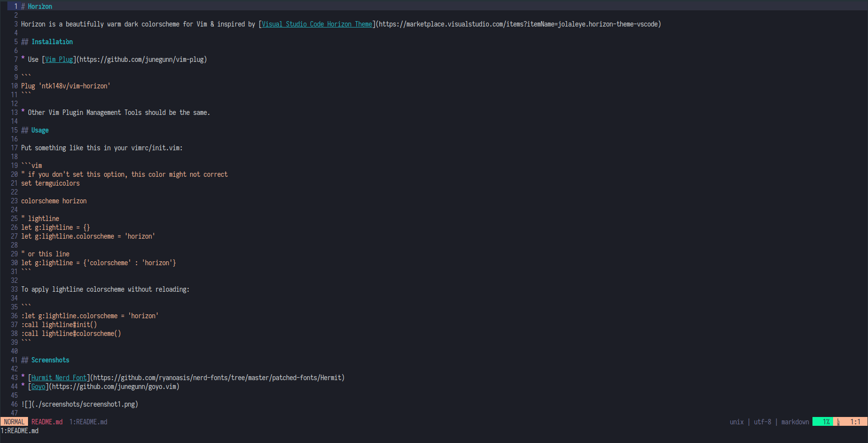Click the unix file format indicator
868x443 pixels.
point(737,422)
